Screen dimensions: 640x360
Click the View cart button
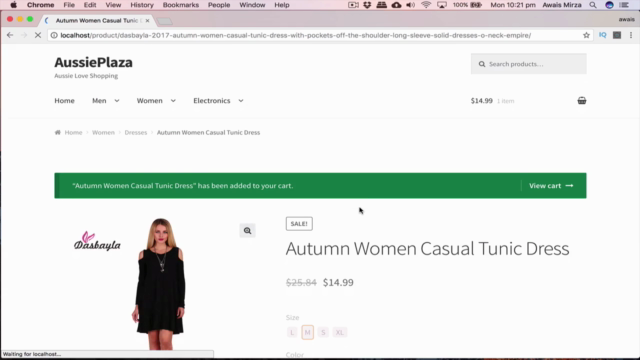[x=551, y=186]
